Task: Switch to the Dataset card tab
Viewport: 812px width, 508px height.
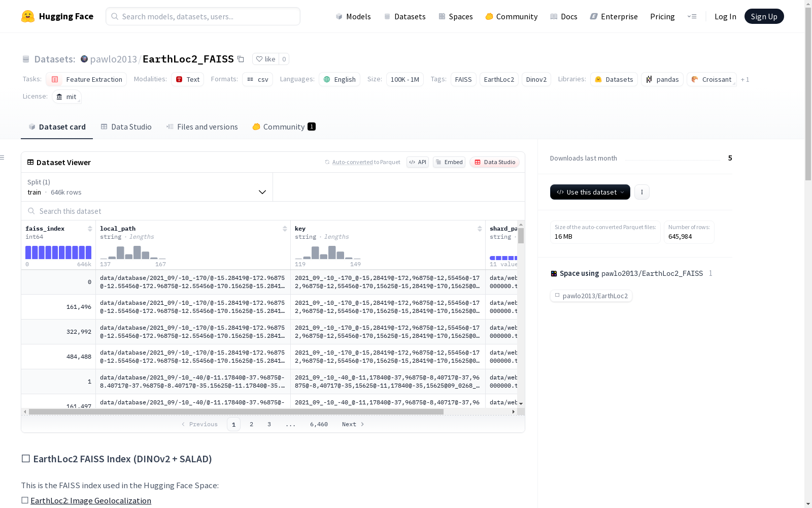Action: (x=57, y=127)
